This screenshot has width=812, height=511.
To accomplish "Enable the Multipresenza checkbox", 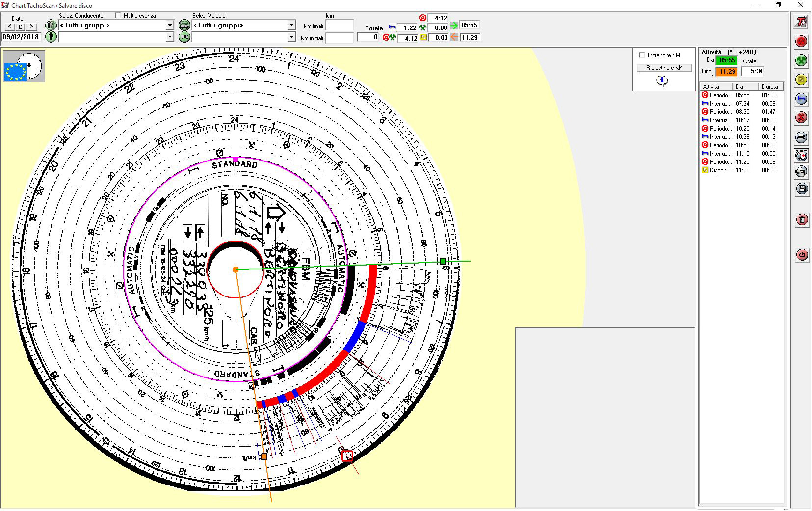I will (x=117, y=15).
